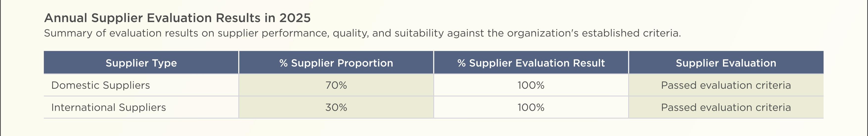Select the Domestic Suppliers row label

(x=100, y=85)
